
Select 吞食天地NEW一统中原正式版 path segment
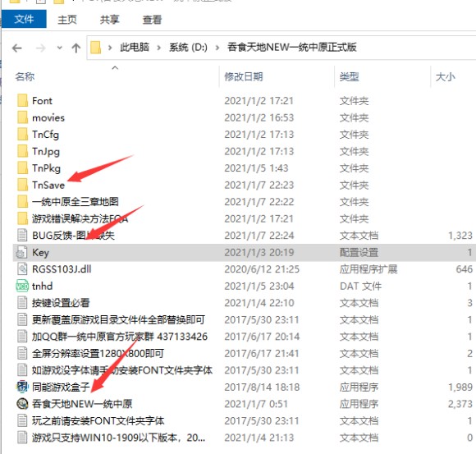[291, 47]
